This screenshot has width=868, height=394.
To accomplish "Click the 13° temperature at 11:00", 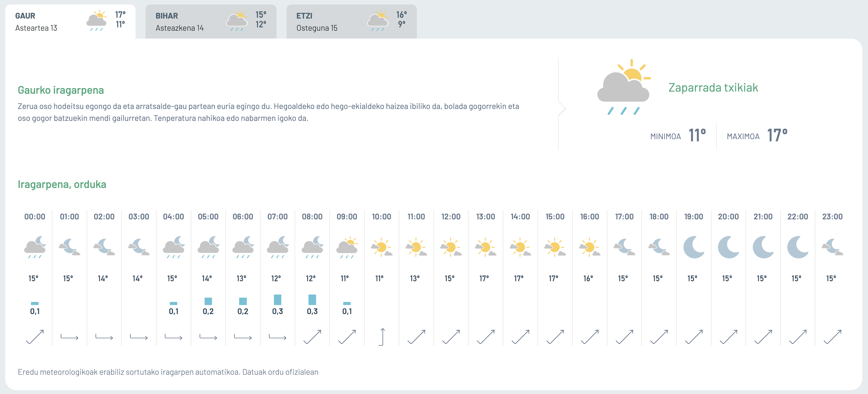I will tap(415, 279).
